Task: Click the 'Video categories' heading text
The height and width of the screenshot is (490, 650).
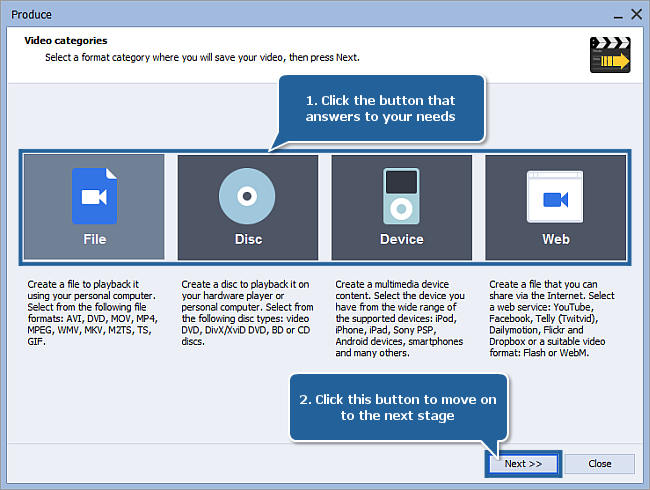Action: (65, 41)
